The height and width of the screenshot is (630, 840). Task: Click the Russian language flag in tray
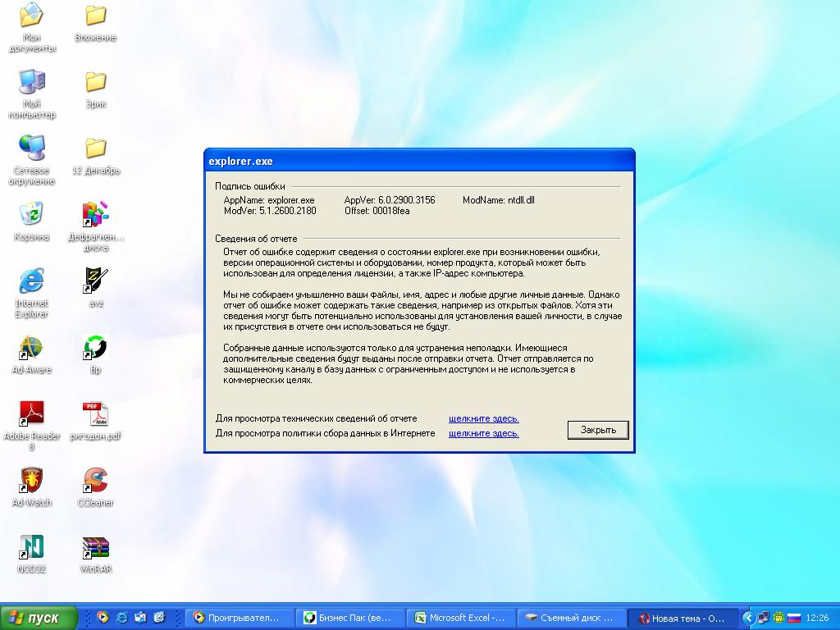pos(793,618)
